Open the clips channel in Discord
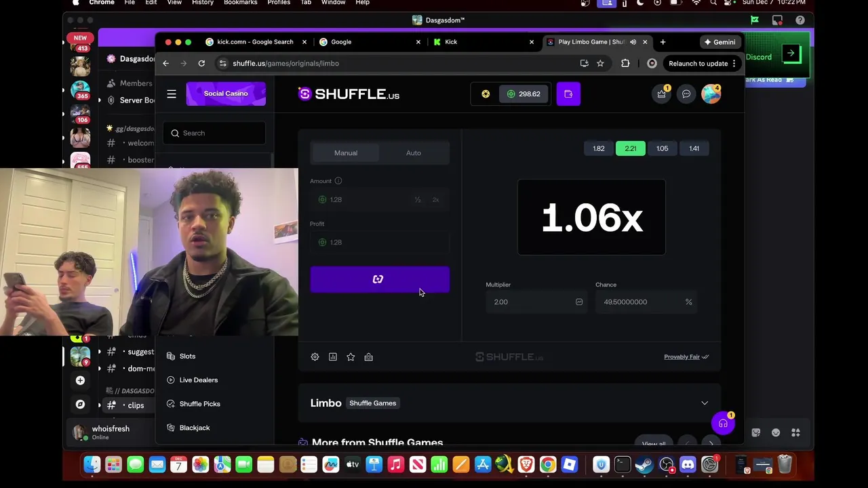 pyautogui.click(x=136, y=405)
